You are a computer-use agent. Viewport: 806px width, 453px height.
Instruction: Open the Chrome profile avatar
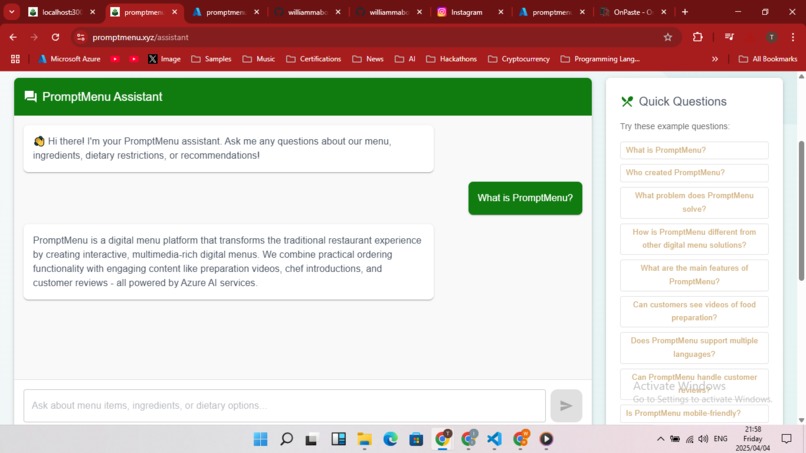pyautogui.click(x=771, y=37)
